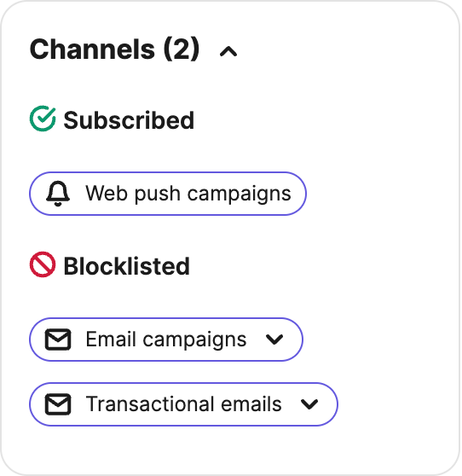The height and width of the screenshot is (476, 462).
Task: Click the Subscribed label text
Action: click(x=129, y=120)
